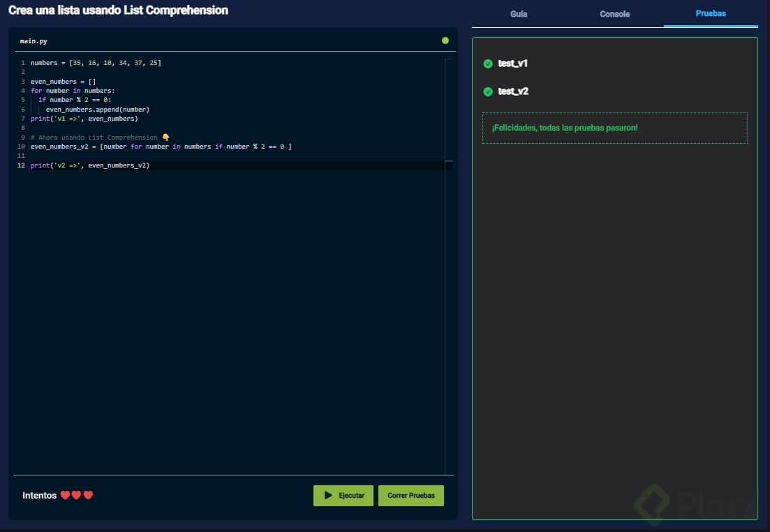The height and width of the screenshot is (532, 770).
Task: Click the print('v1 =>', even_numbers) line
Action: 84,119
